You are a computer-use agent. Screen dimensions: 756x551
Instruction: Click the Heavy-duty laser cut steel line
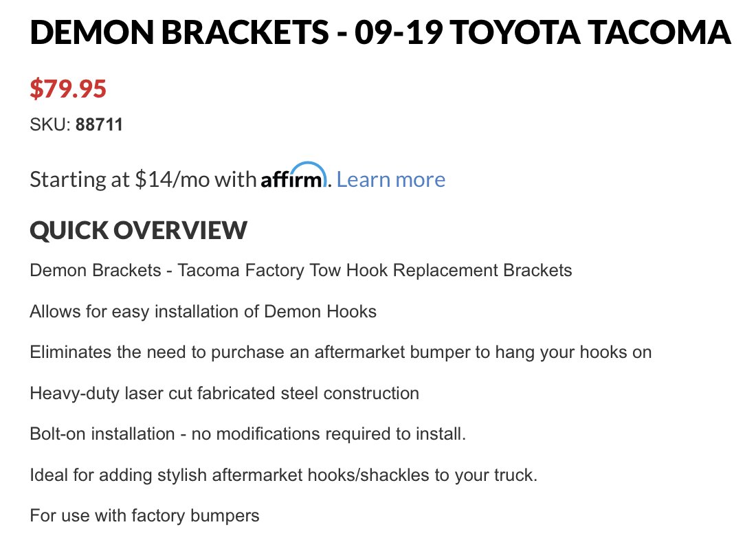224,394
